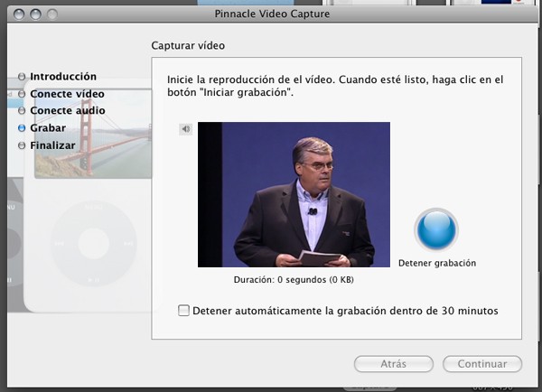The height and width of the screenshot is (392, 542).
Task: Click the Duración: 0 segundos text
Action: 294,280
